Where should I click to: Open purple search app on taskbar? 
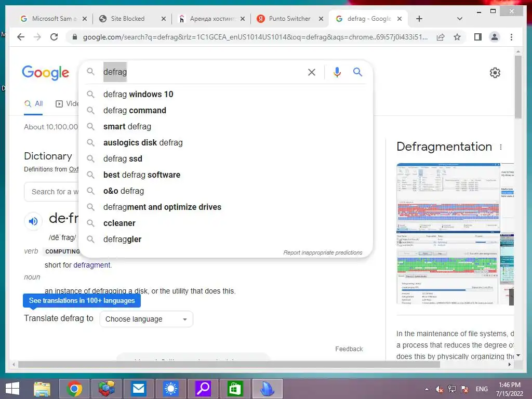pos(203,389)
